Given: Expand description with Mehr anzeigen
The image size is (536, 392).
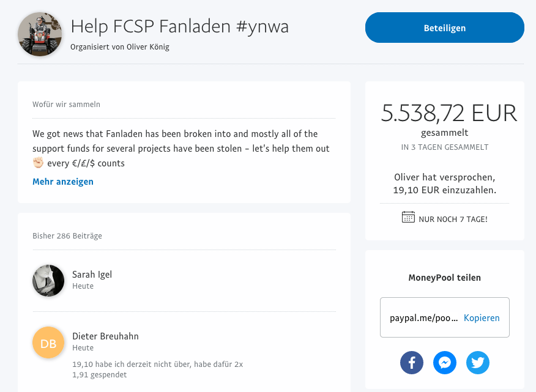Looking at the screenshot, I should (x=63, y=182).
